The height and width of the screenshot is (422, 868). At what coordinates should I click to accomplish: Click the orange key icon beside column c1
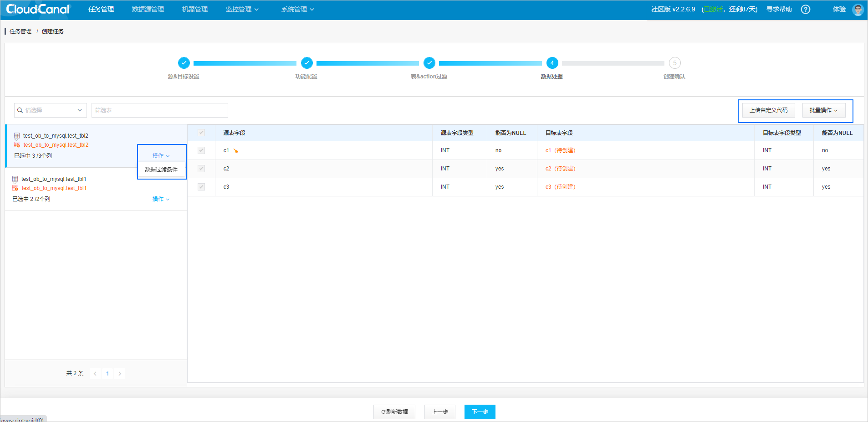[x=235, y=149]
